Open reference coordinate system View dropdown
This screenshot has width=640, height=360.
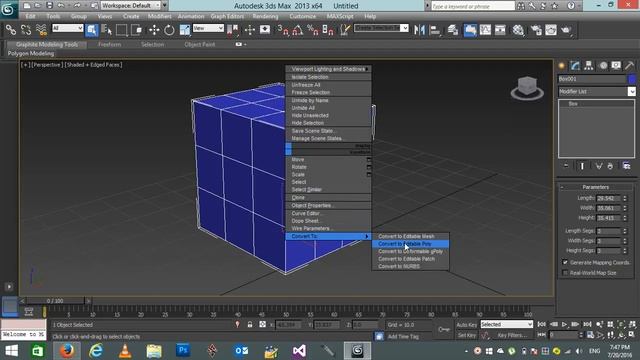pos(208,28)
